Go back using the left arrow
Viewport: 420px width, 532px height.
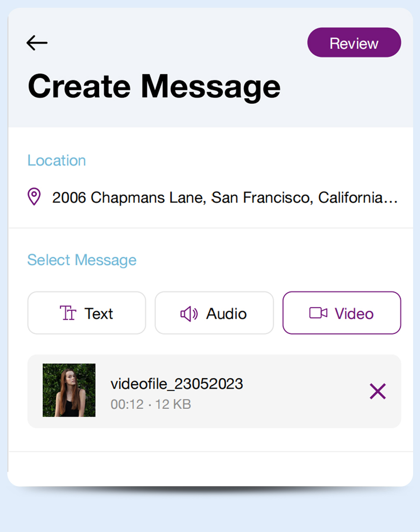click(x=37, y=43)
